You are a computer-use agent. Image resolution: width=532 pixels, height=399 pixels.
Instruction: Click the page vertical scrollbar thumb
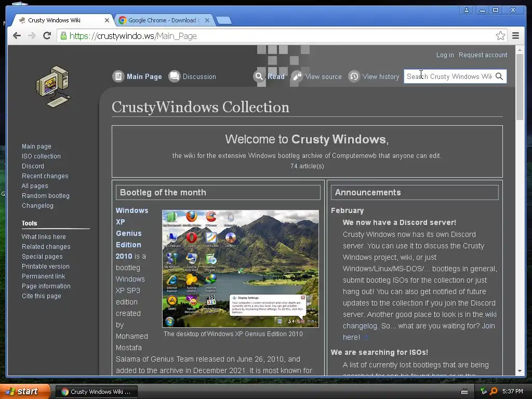(520, 87)
